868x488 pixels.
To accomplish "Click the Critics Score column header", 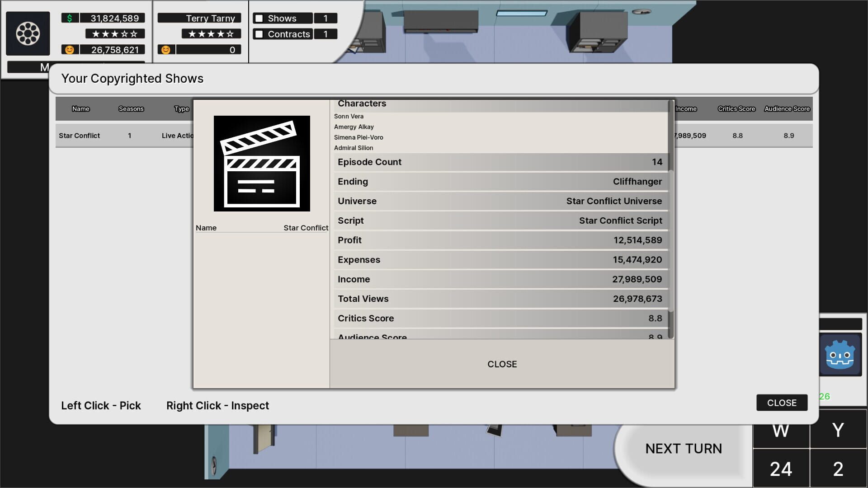I will [736, 109].
